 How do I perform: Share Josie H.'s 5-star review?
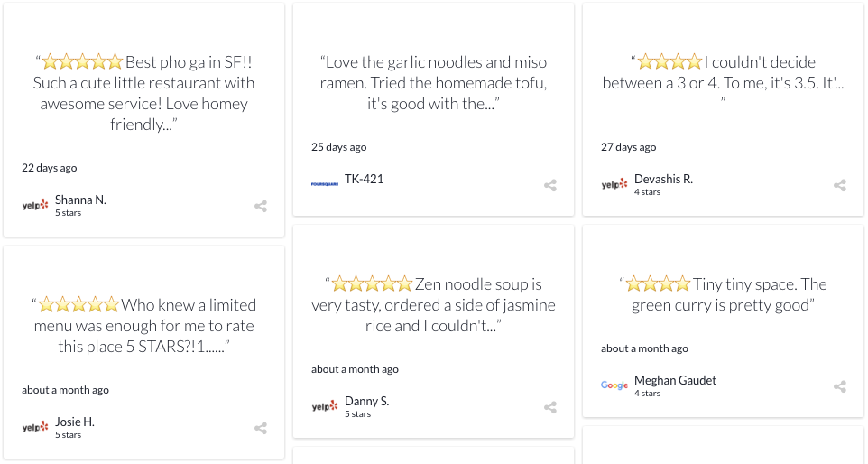point(261,428)
